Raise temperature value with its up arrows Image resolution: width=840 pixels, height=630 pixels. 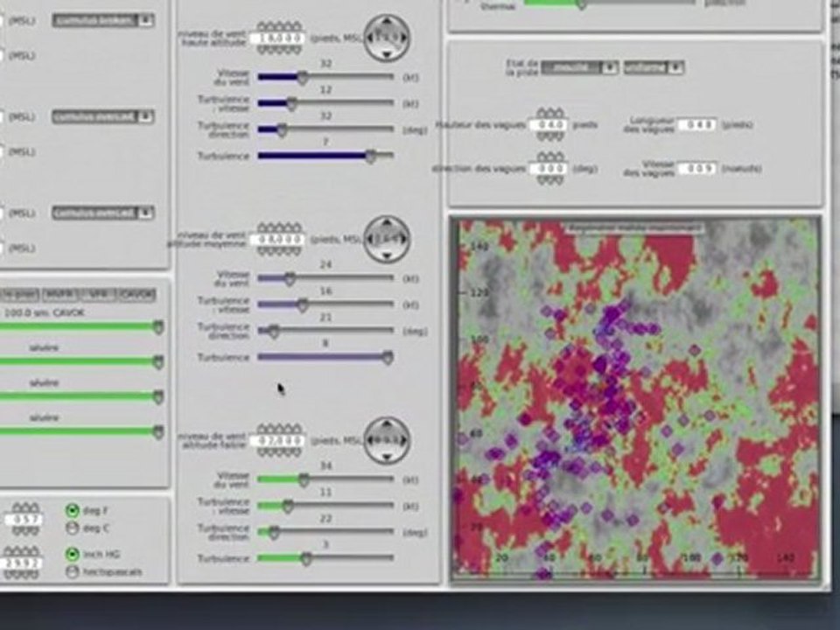tap(25, 507)
